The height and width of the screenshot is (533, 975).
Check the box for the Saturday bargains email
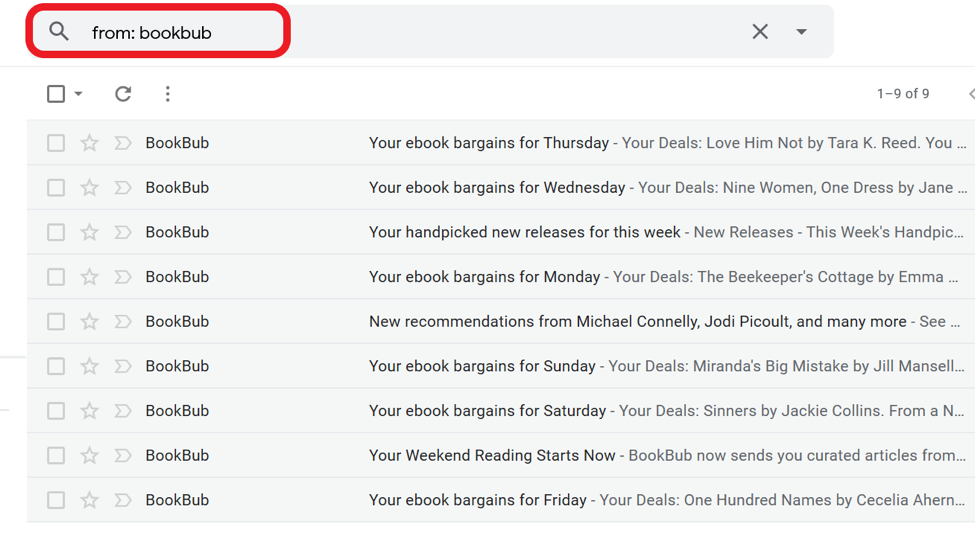point(56,411)
